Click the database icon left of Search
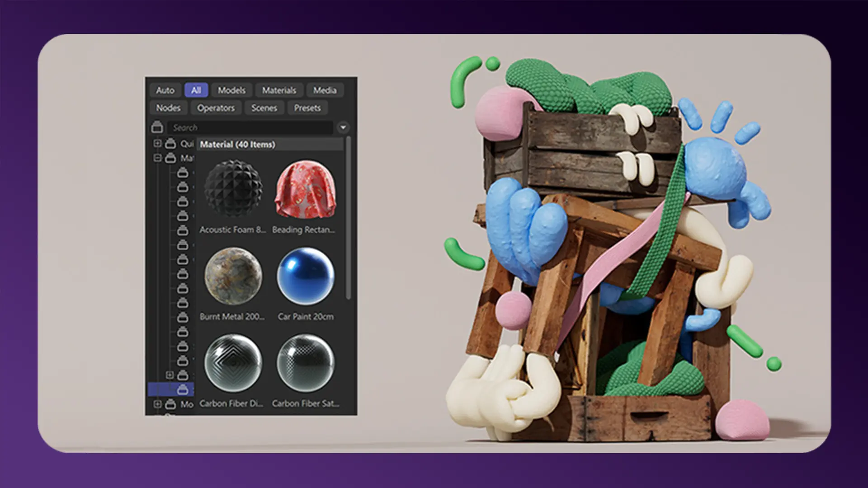The image size is (868, 488). click(157, 127)
